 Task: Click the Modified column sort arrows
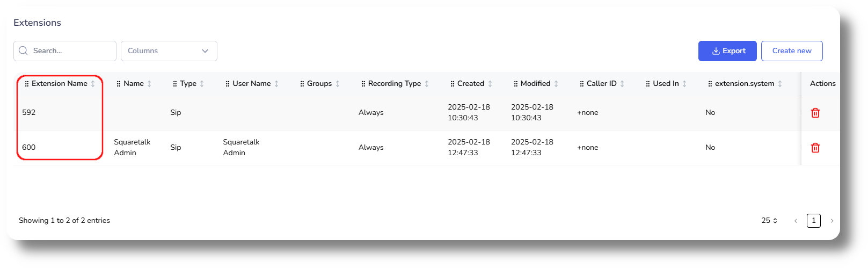point(556,84)
